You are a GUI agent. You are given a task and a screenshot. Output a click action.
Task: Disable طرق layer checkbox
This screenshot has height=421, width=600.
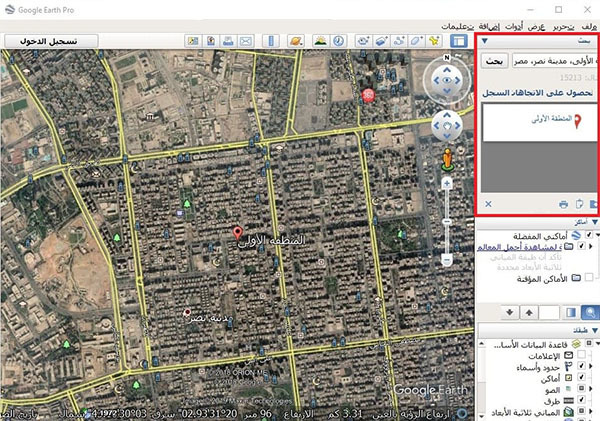pyautogui.click(x=581, y=400)
